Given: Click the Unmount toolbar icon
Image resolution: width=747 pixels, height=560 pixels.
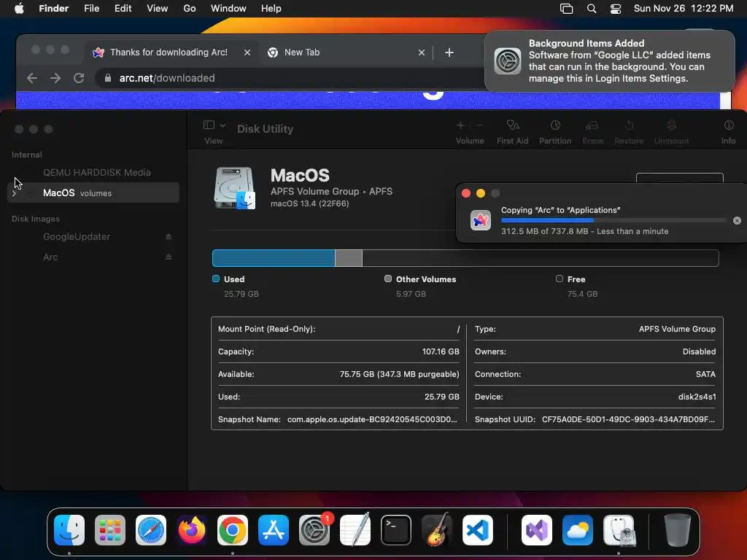Looking at the screenshot, I should (x=671, y=125).
